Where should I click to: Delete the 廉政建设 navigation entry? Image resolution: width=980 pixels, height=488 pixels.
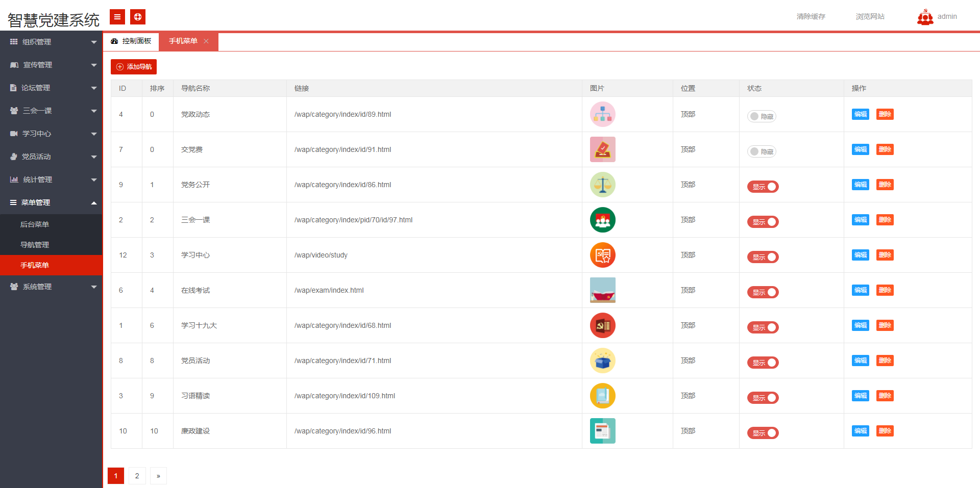(x=885, y=431)
